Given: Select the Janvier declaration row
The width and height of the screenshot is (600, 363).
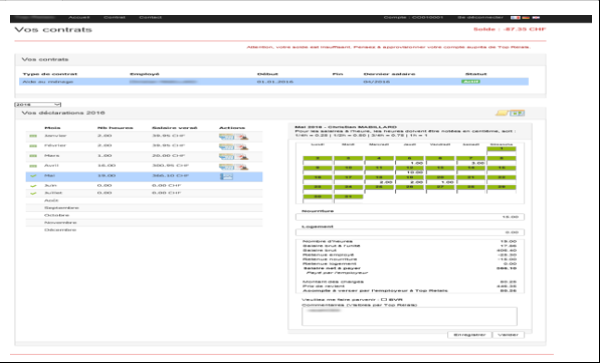Looking at the screenshot, I should pyautogui.click(x=144, y=137).
